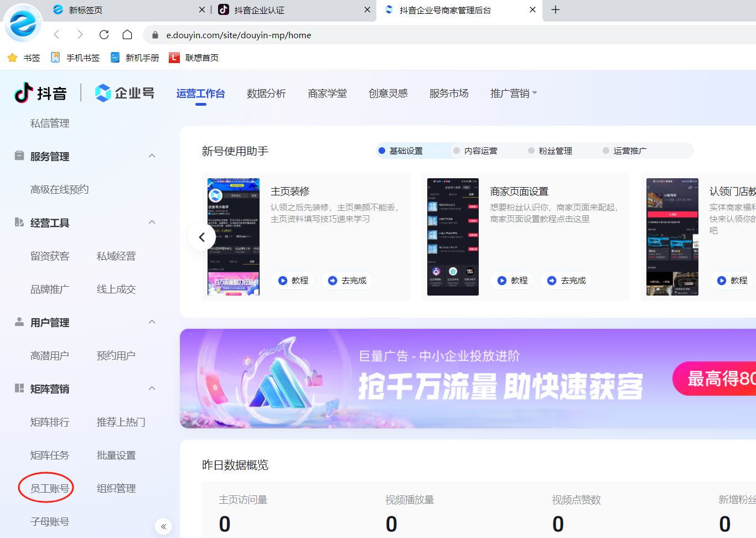The image size is (756, 538).
Task: Open the 服务市场 tab
Action: [449, 94]
